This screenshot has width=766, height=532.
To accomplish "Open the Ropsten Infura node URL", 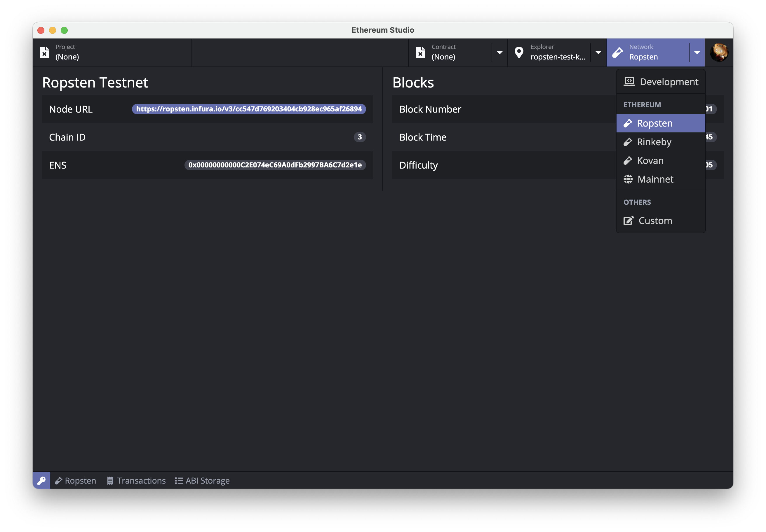I will [248, 109].
